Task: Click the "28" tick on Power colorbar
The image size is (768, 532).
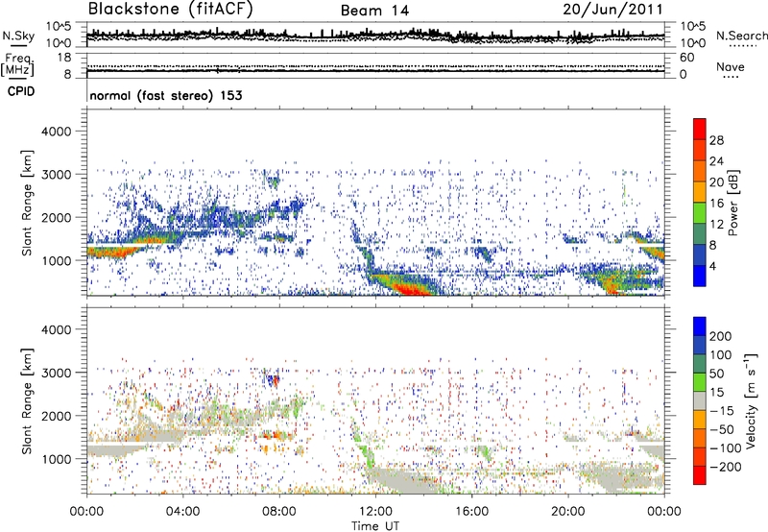Action: tap(716, 140)
